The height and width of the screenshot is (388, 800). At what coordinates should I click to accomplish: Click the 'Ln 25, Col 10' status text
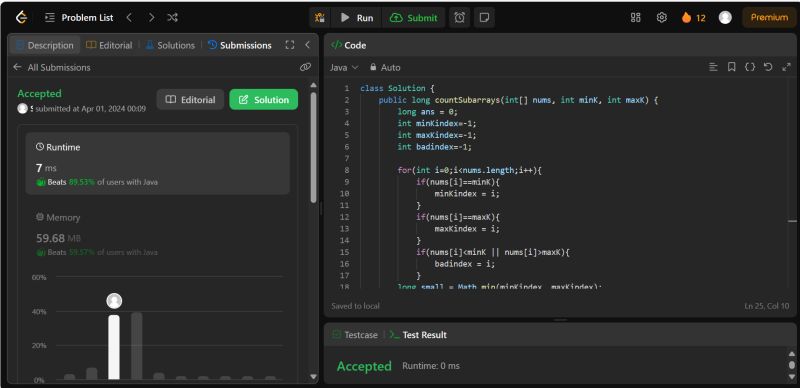click(766, 306)
